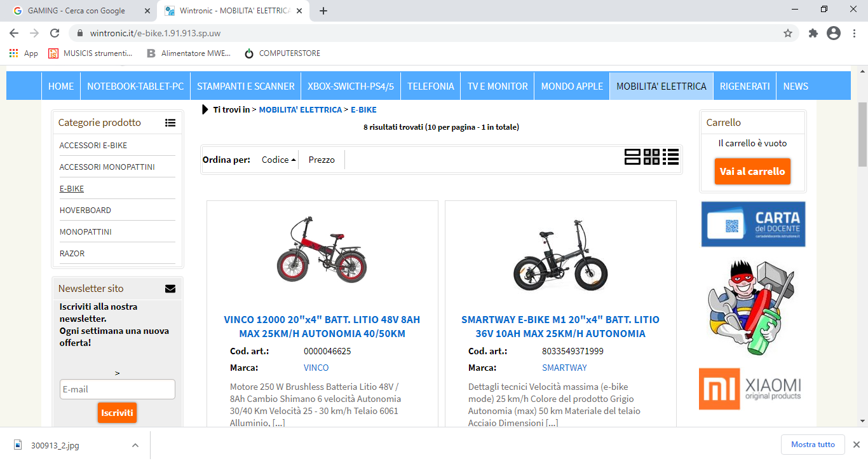Image resolution: width=868 pixels, height=463 pixels.
Task: Open the VINCO 12000 product title link
Action: tap(322, 326)
